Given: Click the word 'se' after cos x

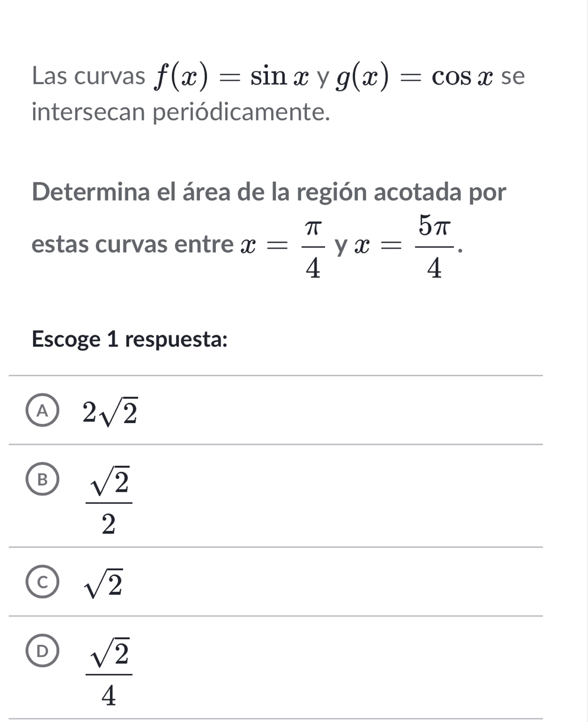Looking at the screenshot, I should tap(513, 77).
